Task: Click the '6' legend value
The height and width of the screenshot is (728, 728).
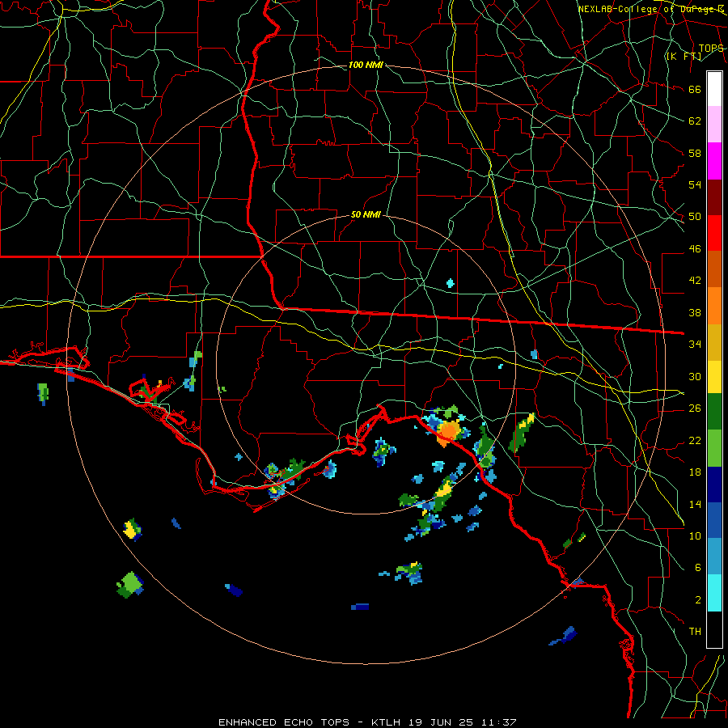Action: pos(698,567)
